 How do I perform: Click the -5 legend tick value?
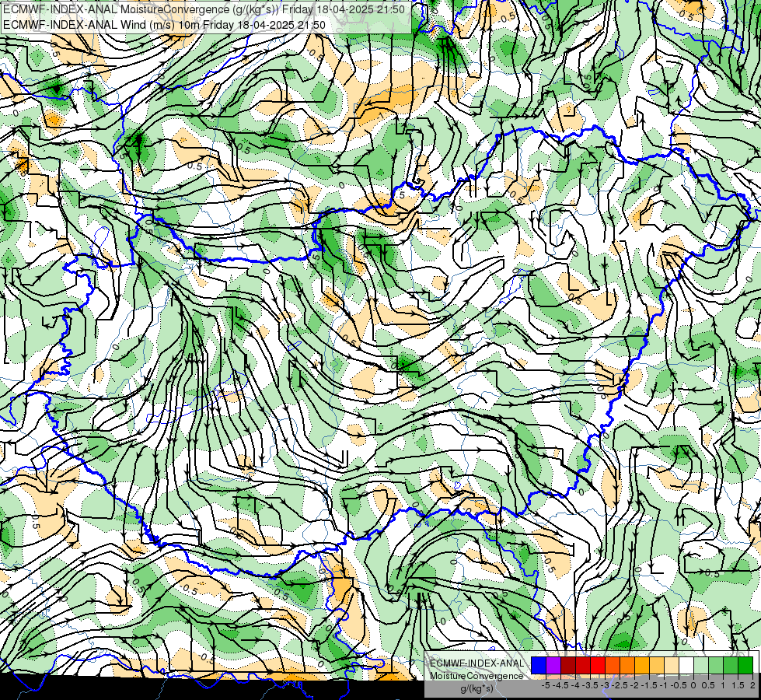(x=546, y=685)
